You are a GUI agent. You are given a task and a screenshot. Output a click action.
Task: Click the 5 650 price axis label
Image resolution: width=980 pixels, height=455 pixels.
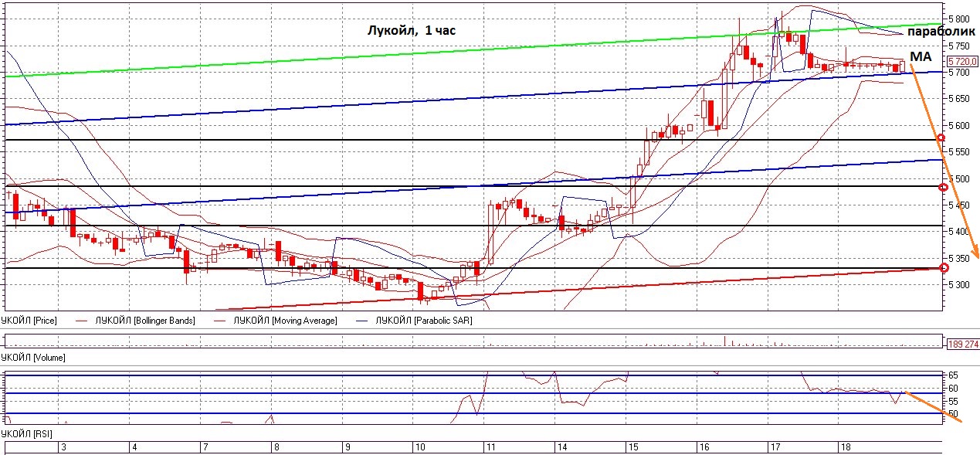click(959, 99)
